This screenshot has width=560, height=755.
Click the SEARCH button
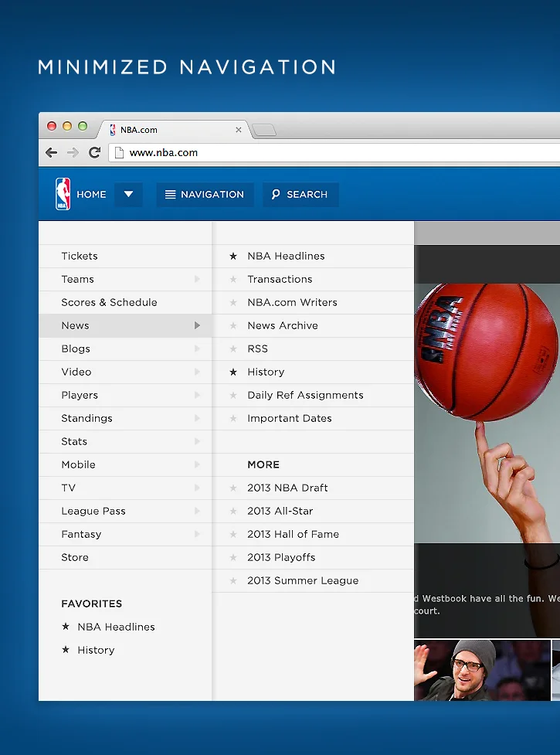tap(300, 194)
